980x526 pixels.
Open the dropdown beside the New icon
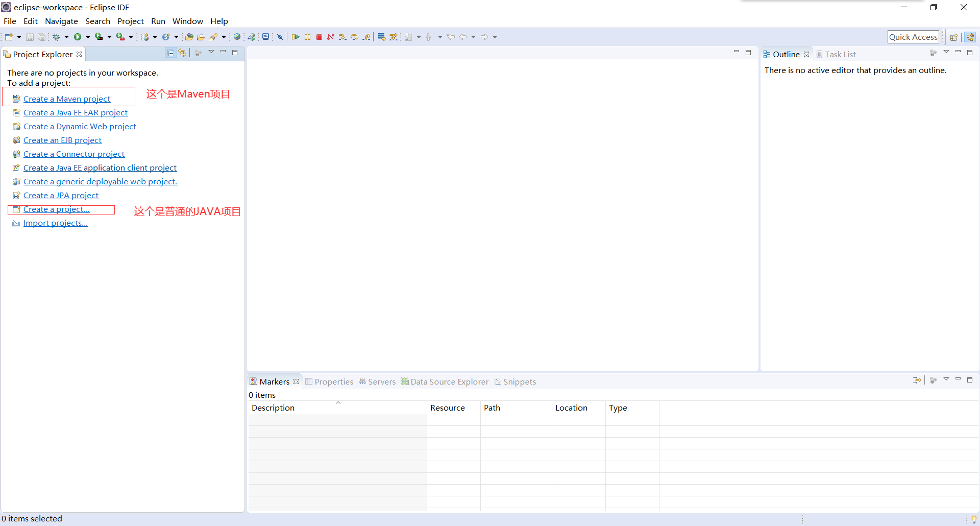pyautogui.click(x=19, y=37)
